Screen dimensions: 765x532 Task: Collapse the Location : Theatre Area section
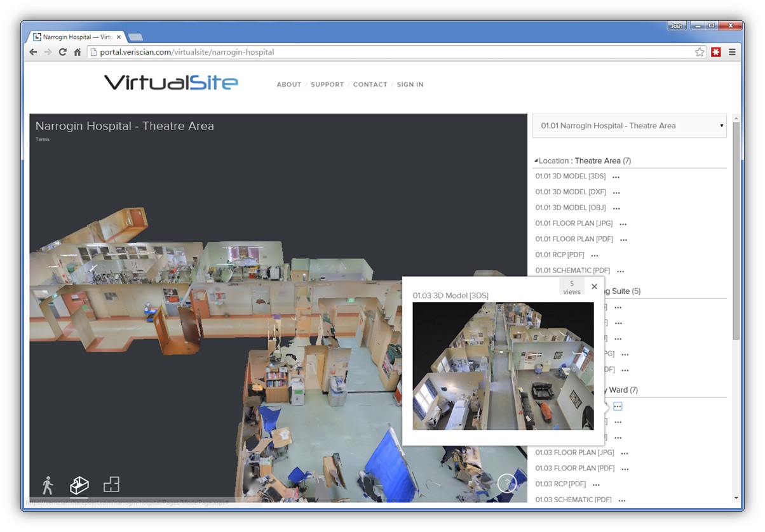click(536, 161)
